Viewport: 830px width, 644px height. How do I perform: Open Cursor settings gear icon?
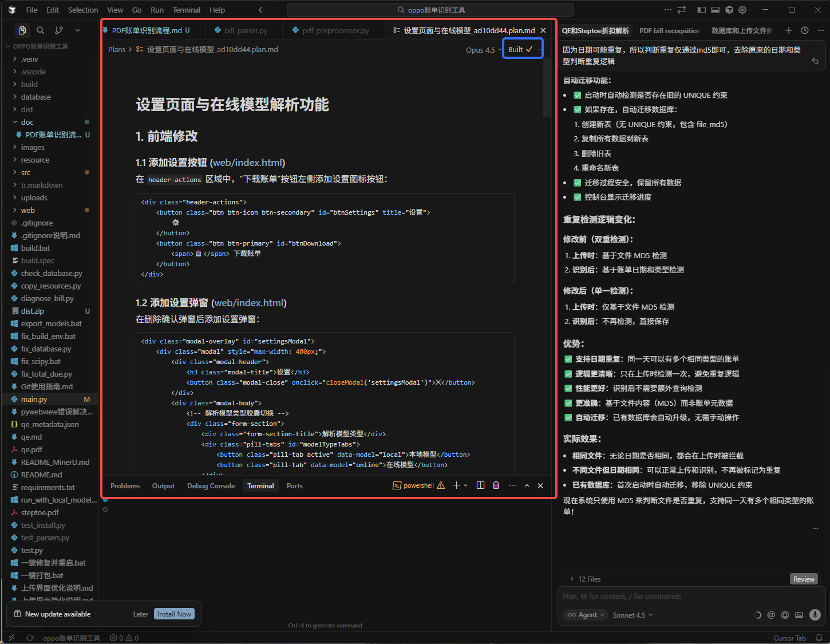742,10
